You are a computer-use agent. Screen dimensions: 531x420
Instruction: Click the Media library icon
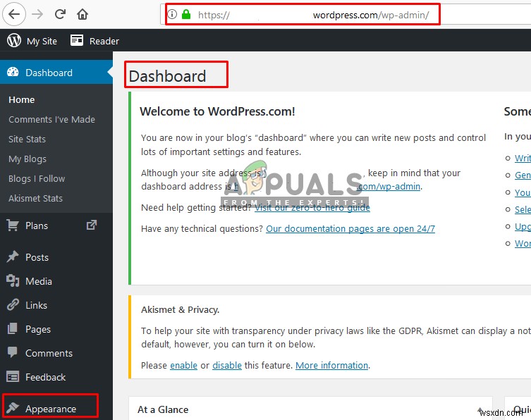click(x=13, y=281)
